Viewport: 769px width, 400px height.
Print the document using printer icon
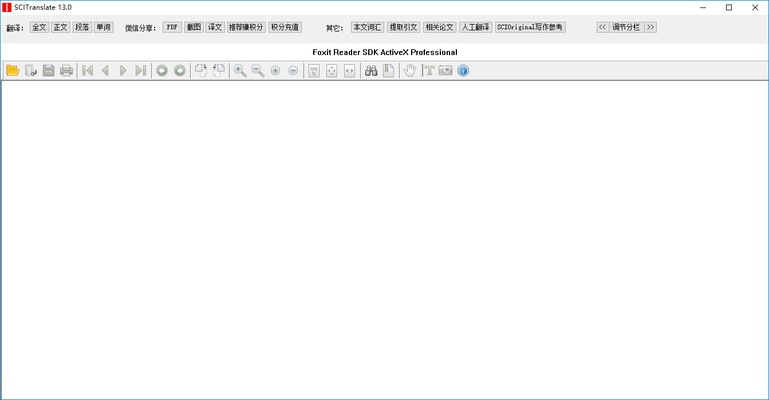(66, 71)
